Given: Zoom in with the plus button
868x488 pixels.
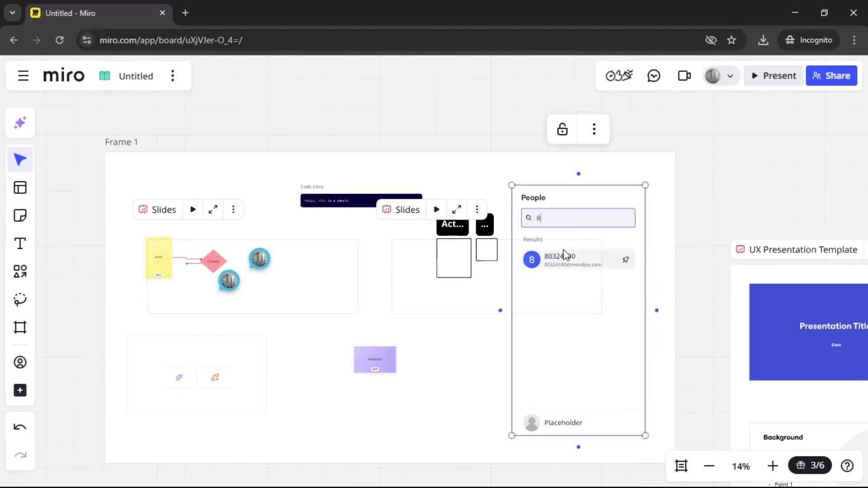Looking at the screenshot, I should 773,465.
